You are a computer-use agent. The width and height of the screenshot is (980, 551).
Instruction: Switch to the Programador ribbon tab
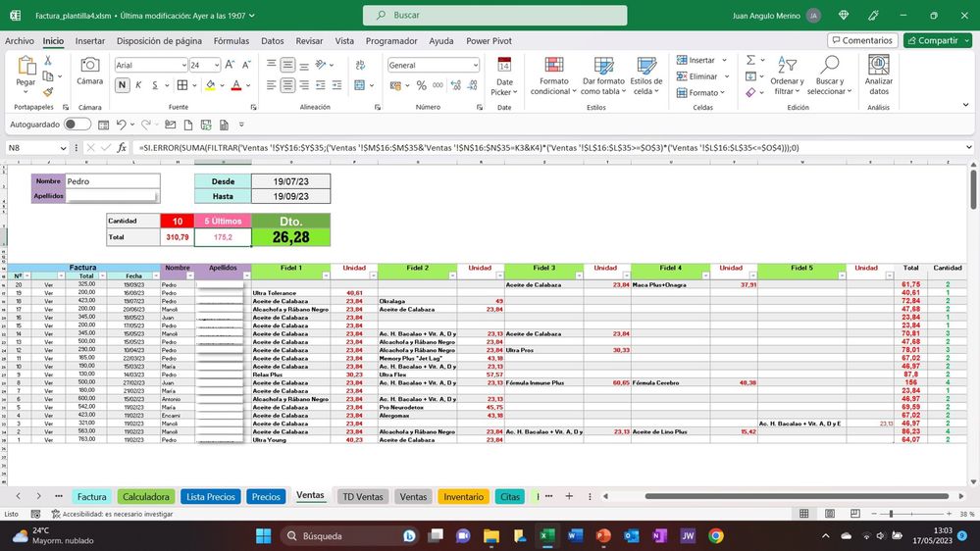[x=391, y=40]
